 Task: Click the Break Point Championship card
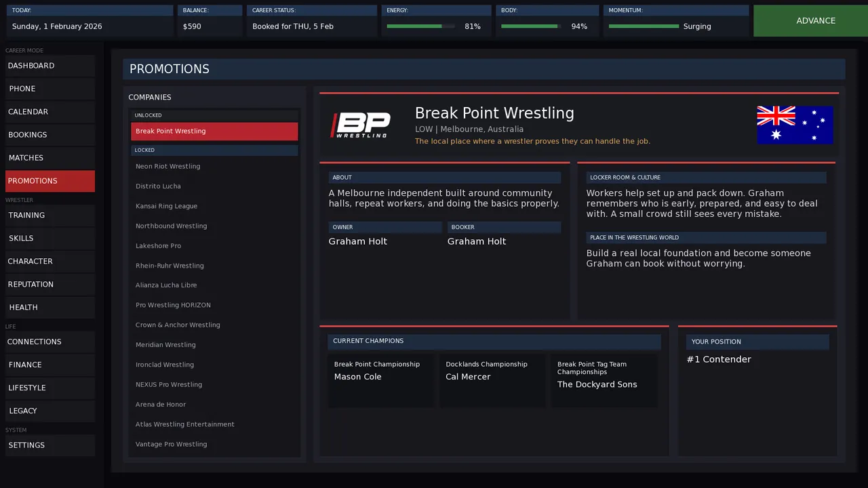coord(381,380)
